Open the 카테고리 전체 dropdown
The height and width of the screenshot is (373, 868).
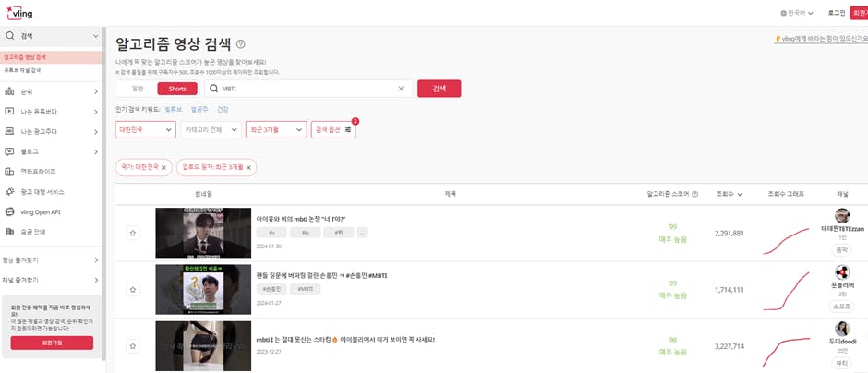(211, 129)
